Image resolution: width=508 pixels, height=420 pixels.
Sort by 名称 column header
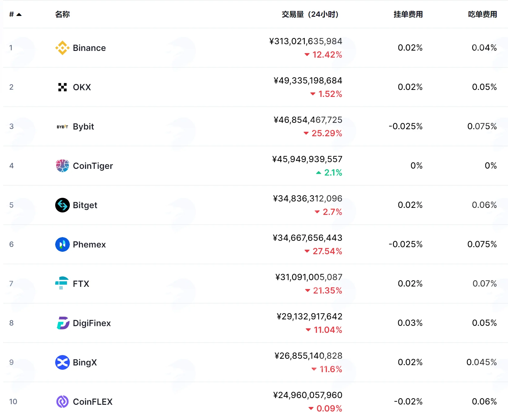(x=63, y=14)
